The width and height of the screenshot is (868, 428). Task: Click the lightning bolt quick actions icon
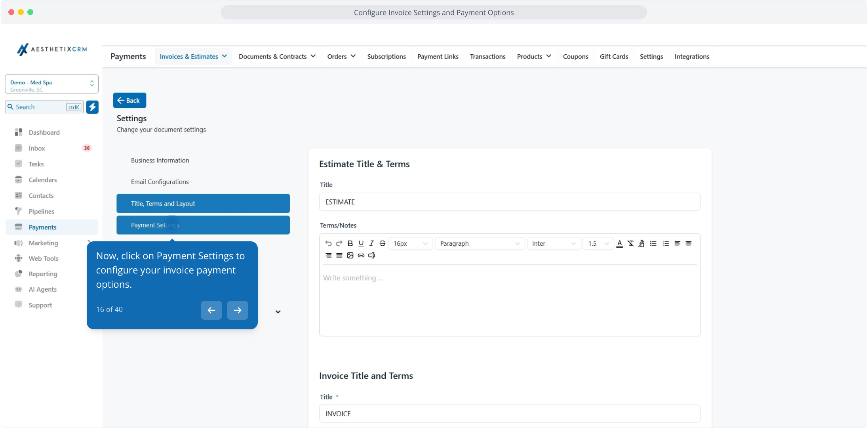pos(92,107)
